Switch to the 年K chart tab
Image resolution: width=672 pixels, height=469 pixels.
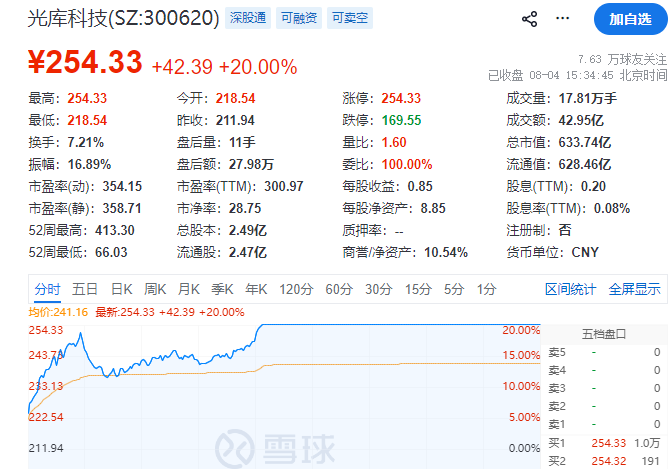coord(256,289)
